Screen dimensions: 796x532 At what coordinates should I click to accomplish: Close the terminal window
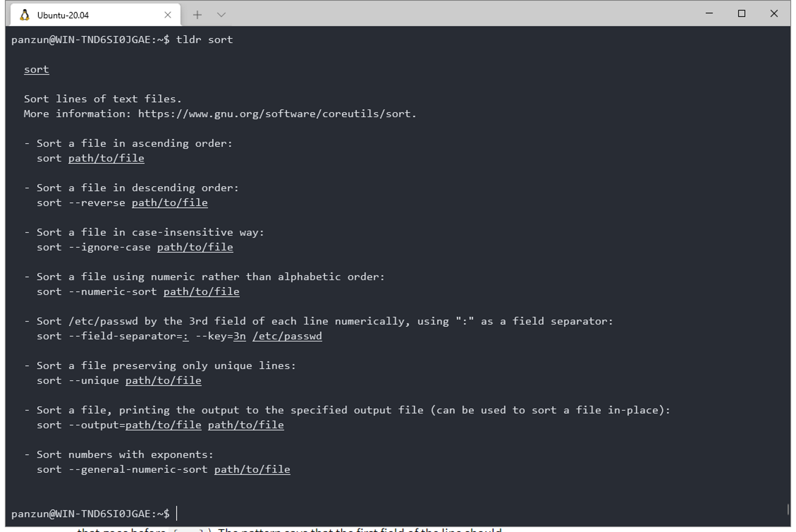pyautogui.click(x=773, y=14)
